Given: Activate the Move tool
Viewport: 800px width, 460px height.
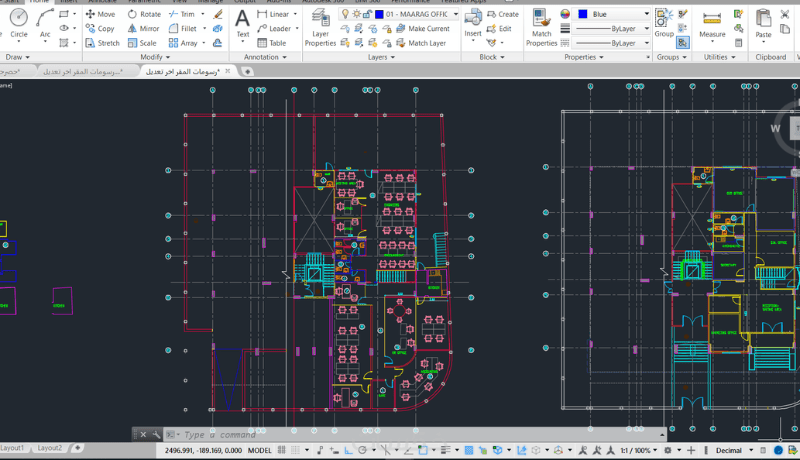Looking at the screenshot, I should (101, 14).
